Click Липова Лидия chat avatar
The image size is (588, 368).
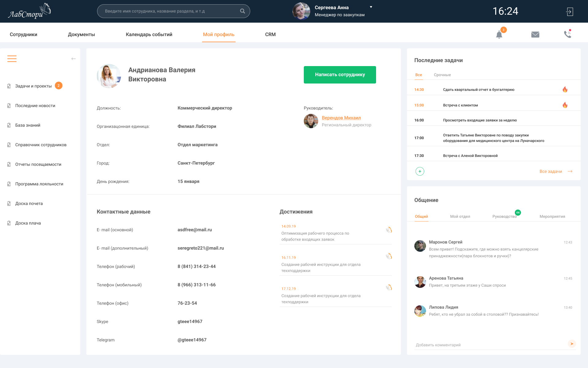click(420, 311)
